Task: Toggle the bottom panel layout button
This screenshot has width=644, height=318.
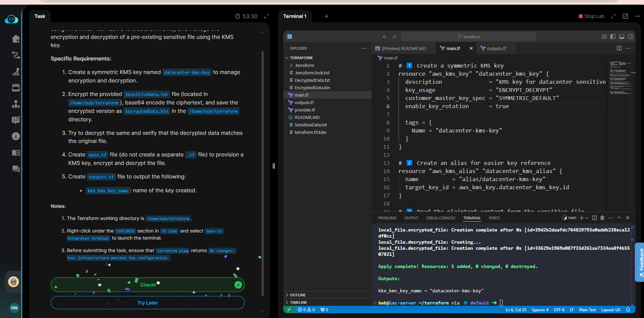Action: [x=622, y=36]
